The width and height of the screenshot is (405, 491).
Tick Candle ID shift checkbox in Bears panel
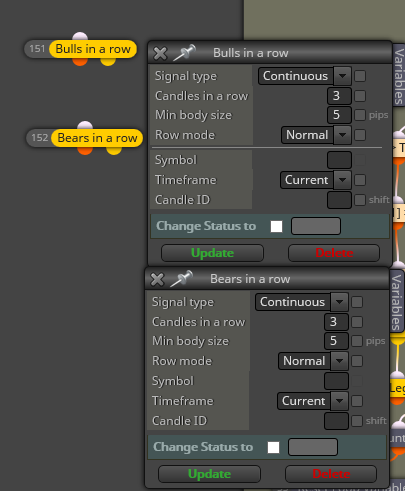pos(357,421)
